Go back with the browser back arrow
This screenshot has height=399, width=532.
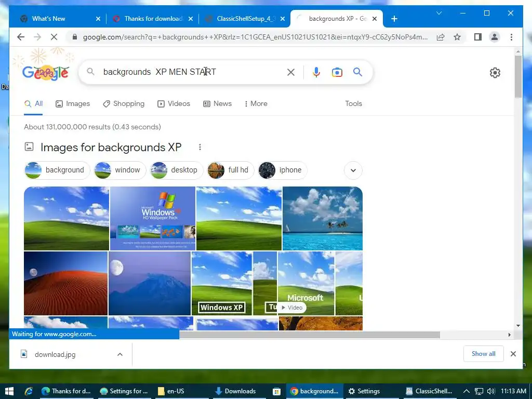coord(21,37)
